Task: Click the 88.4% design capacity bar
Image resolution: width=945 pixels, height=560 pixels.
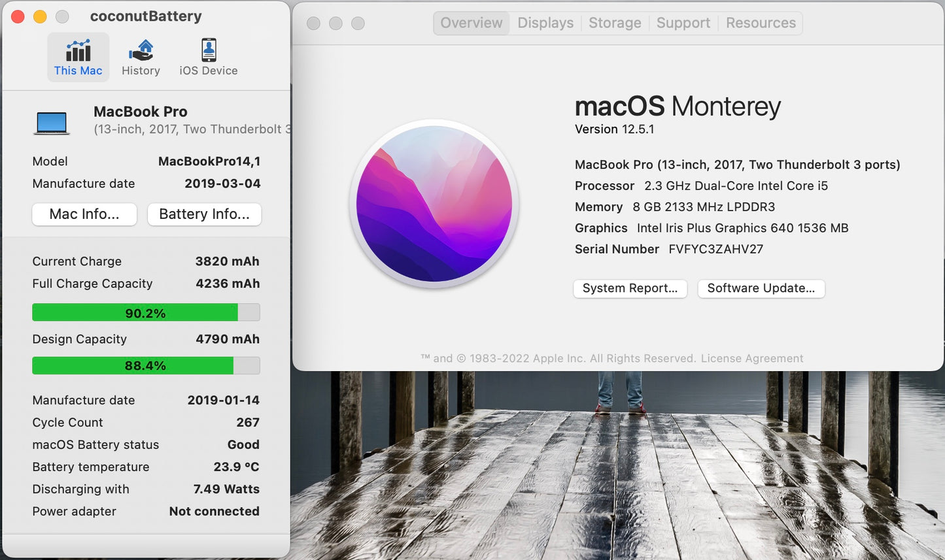Action: [146, 365]
